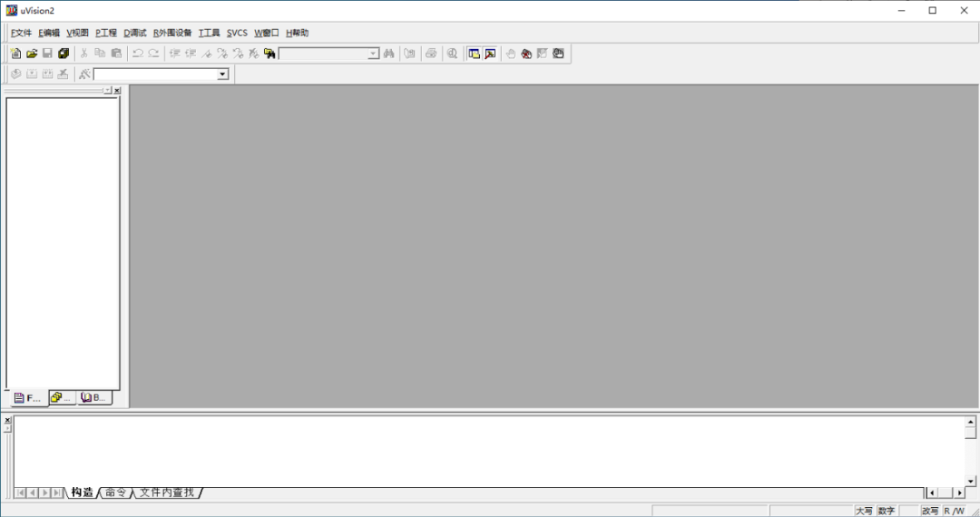Toggle the Output Window toolbar button
Viewport: 980px width, 517px height.
491,54
